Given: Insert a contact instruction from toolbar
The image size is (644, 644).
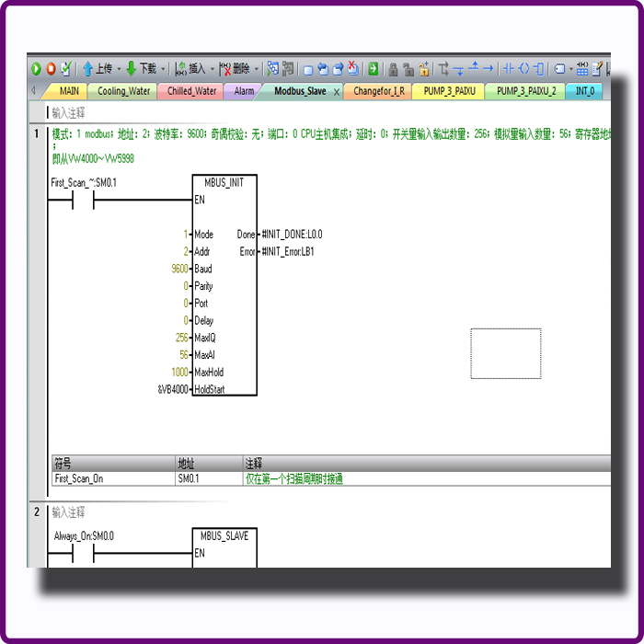Looking at the screenshot, I should point(509,69).
